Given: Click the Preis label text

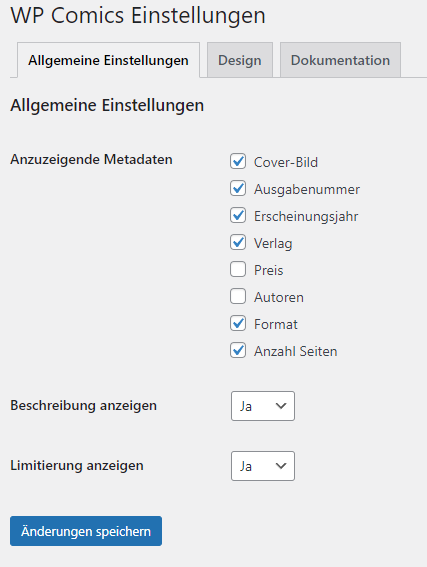Looking at the screenshot, I should (269, 270).
